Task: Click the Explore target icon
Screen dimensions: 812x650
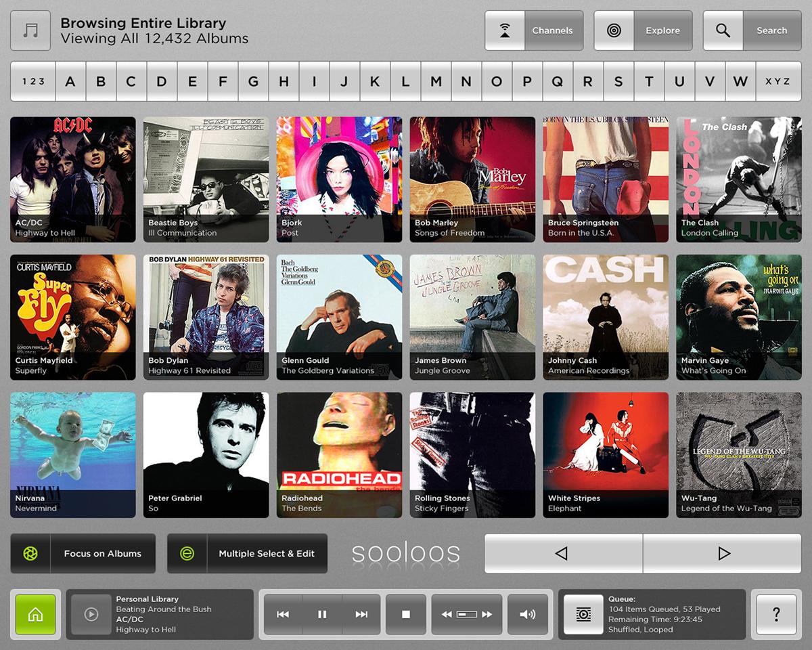Action: (614, 30)
